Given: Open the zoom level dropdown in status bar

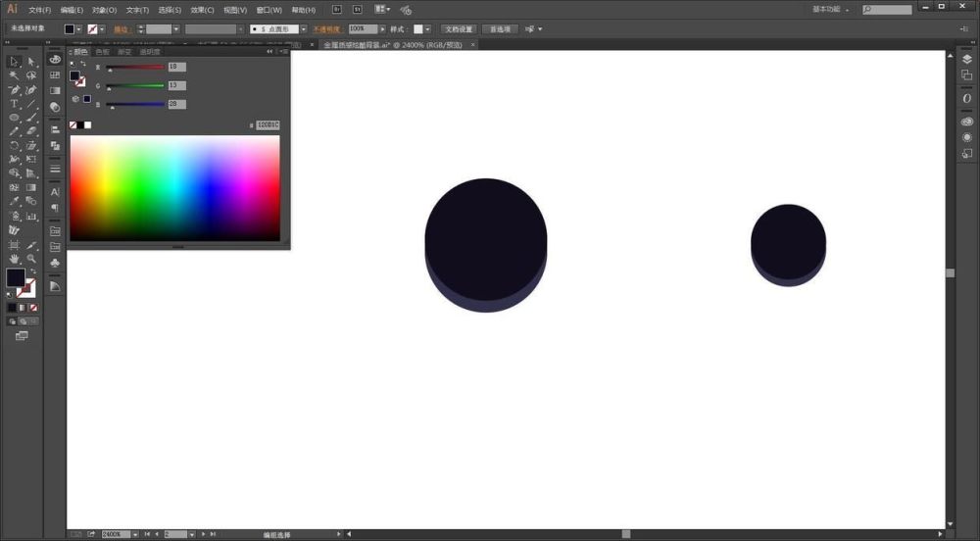Looking at the screenshot, I should 134,534.
